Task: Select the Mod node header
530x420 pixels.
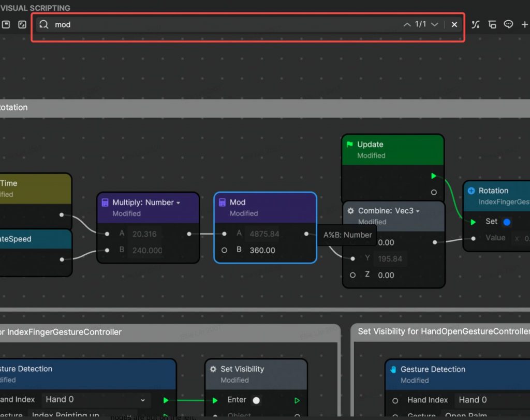Action: coord(266,208)
